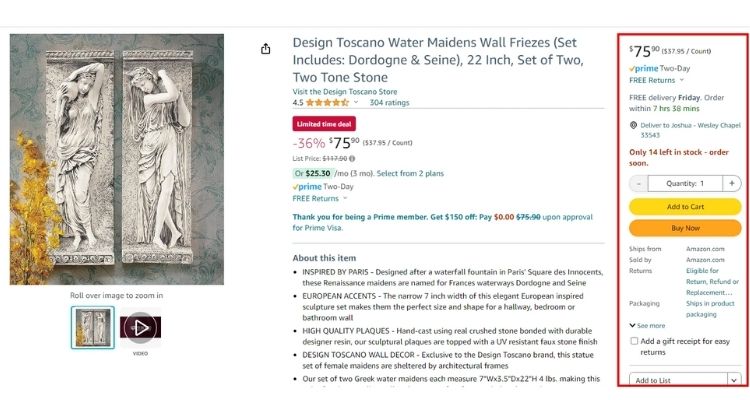750x400 pixels.
Task: Increase quantity with the plus button
Action: [732, 183]
